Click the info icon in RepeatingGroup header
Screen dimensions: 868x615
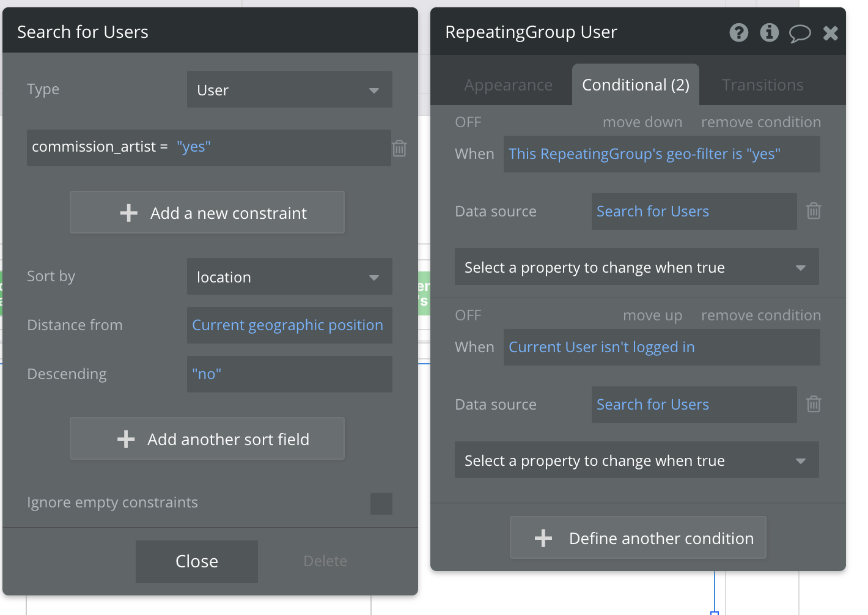pos(769,32)
